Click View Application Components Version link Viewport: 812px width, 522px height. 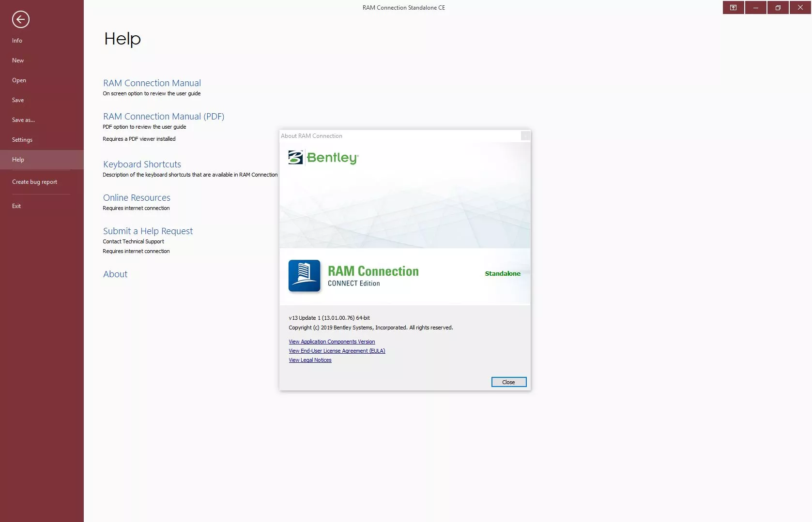coord(332,342)
